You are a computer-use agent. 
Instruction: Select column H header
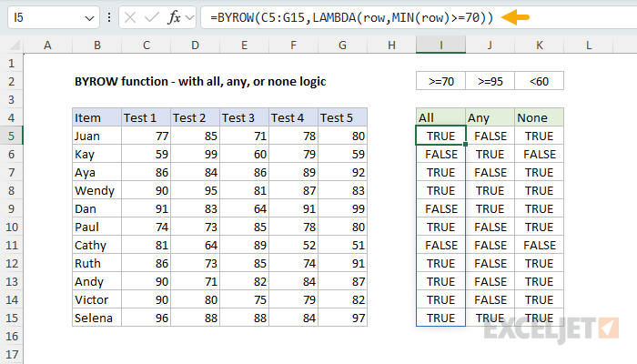(x=391, y=45)
